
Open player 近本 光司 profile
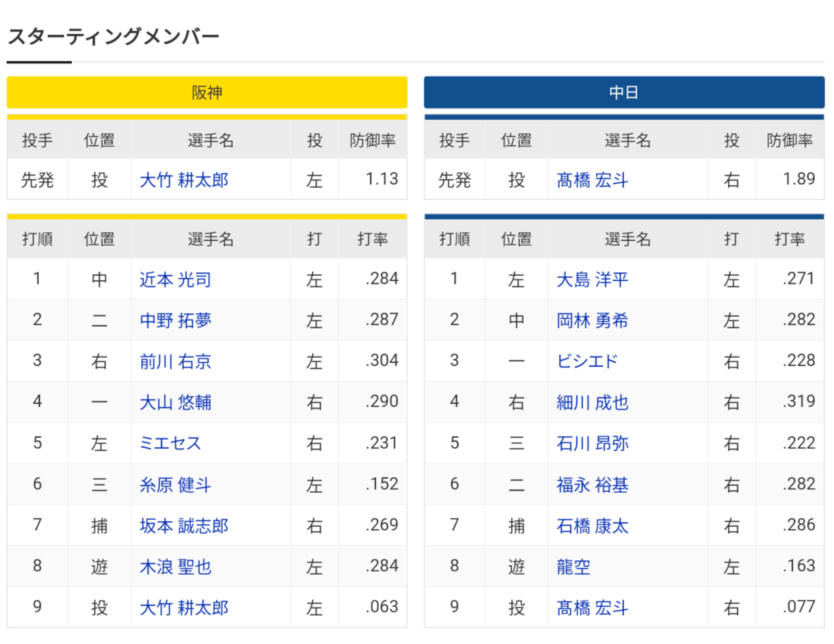click(x=175, y=279)
